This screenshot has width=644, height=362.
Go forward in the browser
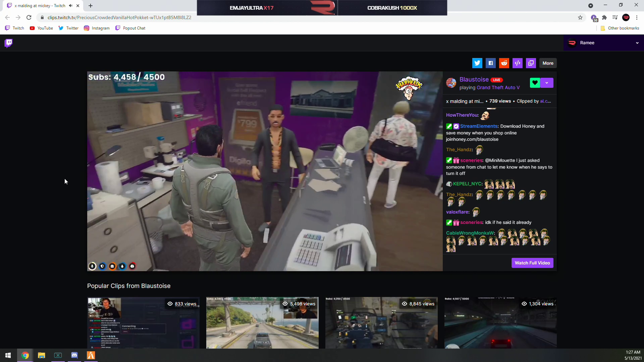(18, 17)
